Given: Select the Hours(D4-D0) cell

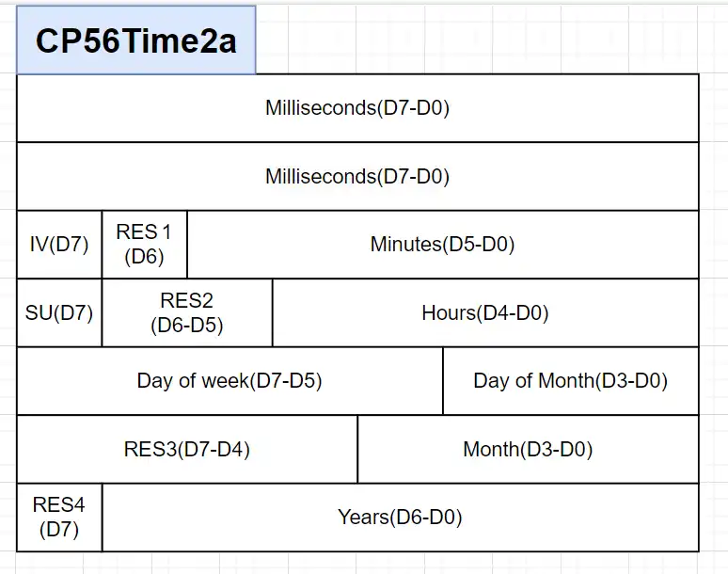Looking at the screenshot, I should (485, 312).
